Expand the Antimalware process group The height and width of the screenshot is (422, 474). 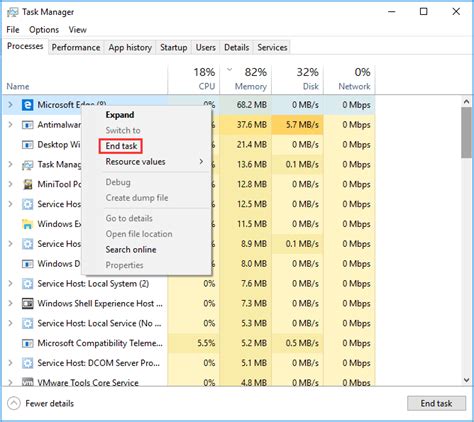point(10,125)
